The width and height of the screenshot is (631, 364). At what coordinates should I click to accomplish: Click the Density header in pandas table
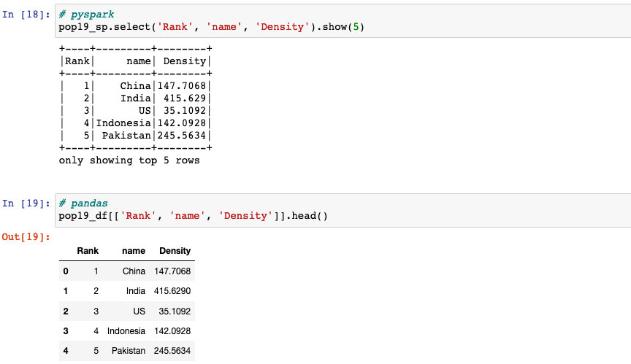[x=175, y=251]
